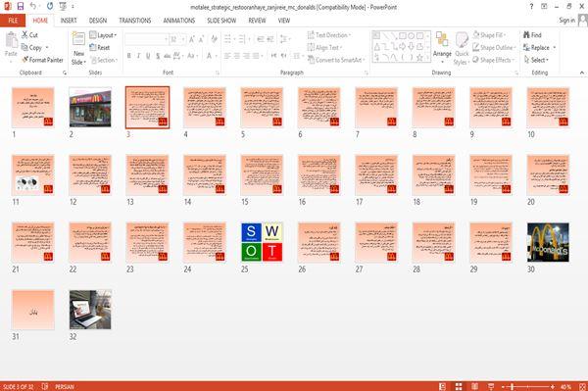Viewport: 588px width, 391px height.
Task: Toggle Italic formatting button
Action: 138,56
